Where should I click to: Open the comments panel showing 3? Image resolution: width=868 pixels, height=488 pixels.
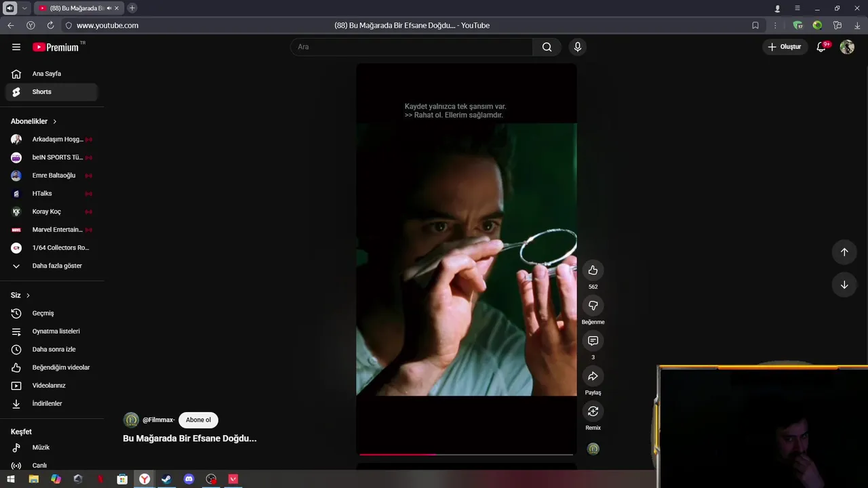click(x=593, y=341)
